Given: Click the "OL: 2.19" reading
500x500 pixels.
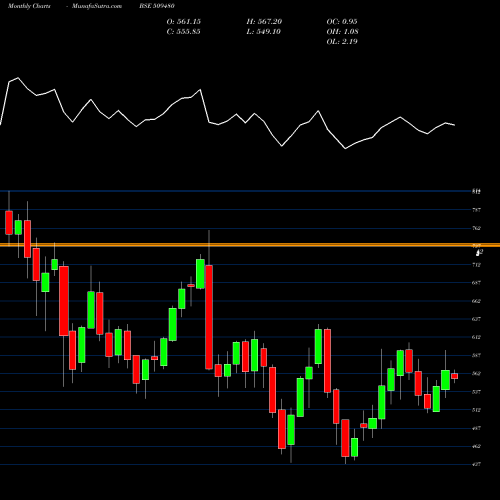Looking at the screenshot, I should coord(342,42).
